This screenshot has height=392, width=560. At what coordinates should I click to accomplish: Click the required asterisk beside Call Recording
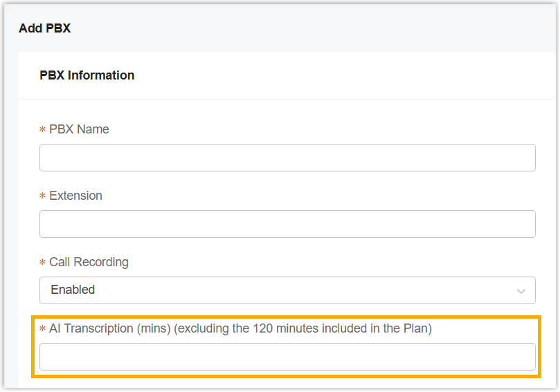coord(43,263)
